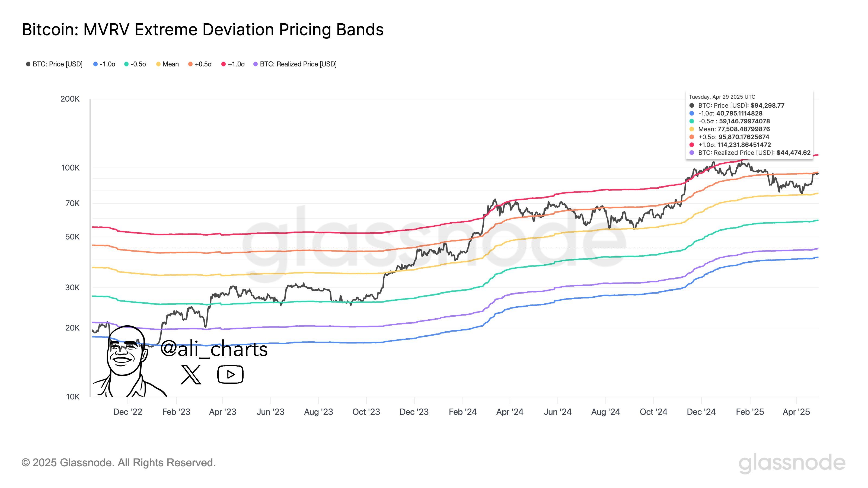Click the Apr '23 x-axis label
This screenshot has height=488, width=868.
pyautogui.click(x=222, y=412)
